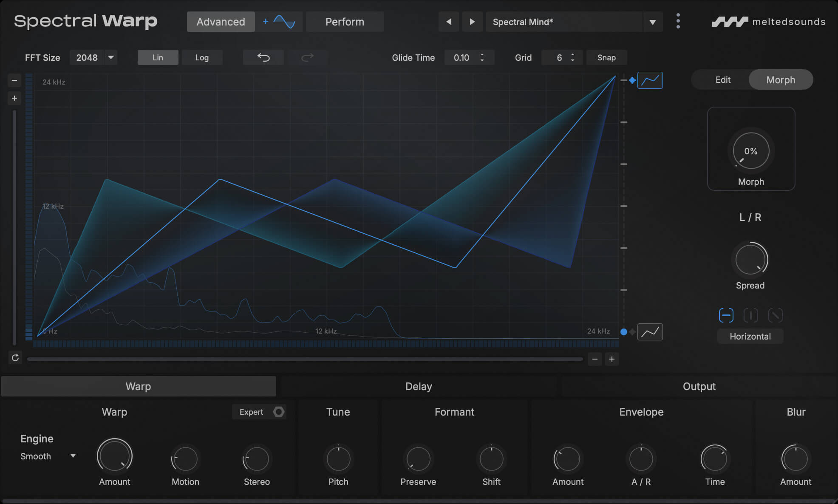Click the undo arrow icon

point(263,57)
